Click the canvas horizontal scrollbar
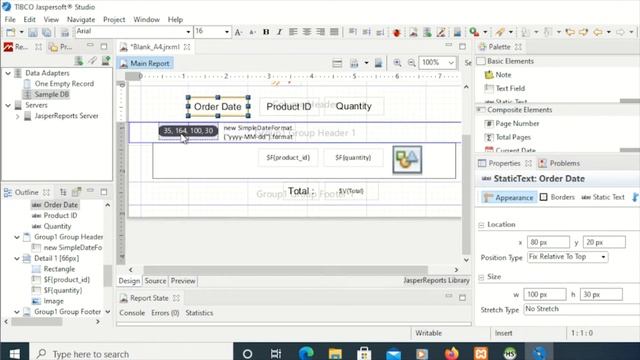Image resolution: width=640 pixels, height=360 pixels. click(285, 270)
